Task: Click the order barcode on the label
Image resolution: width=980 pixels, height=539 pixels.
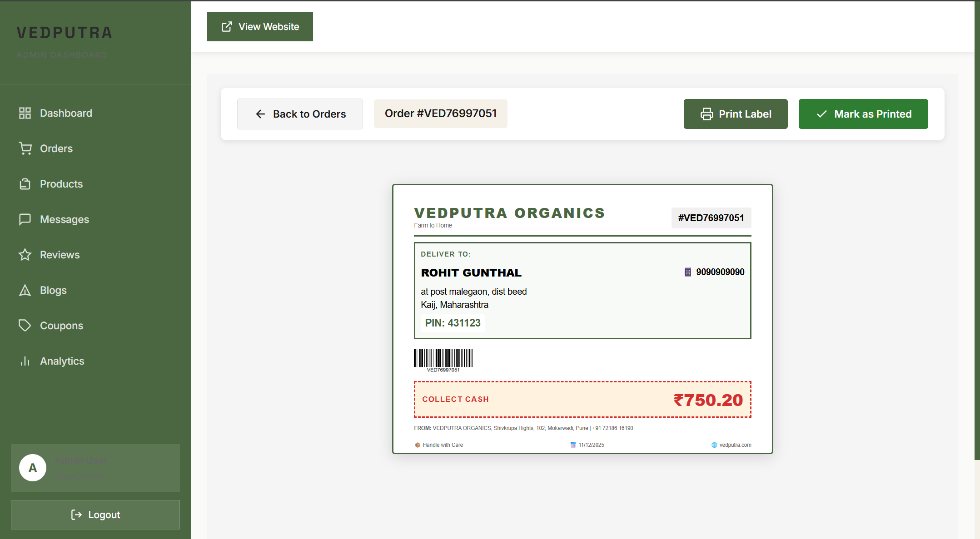Action: tap(443, 358)
